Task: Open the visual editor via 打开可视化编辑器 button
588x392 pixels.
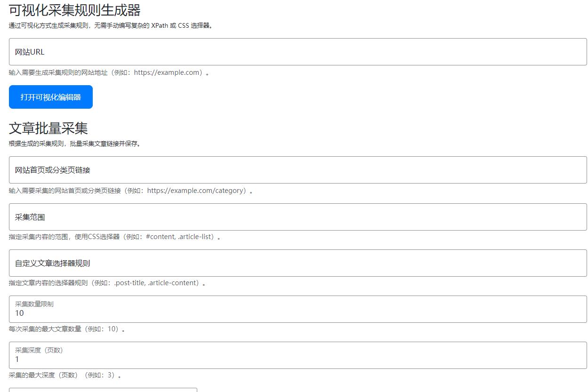Action: tap(50, 97)
